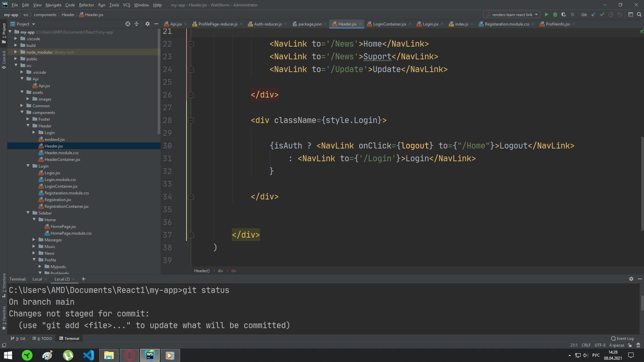Open Search Everywhere magnifier icon
The width and height of the screenshot is (644, 362).
(639, 14)
